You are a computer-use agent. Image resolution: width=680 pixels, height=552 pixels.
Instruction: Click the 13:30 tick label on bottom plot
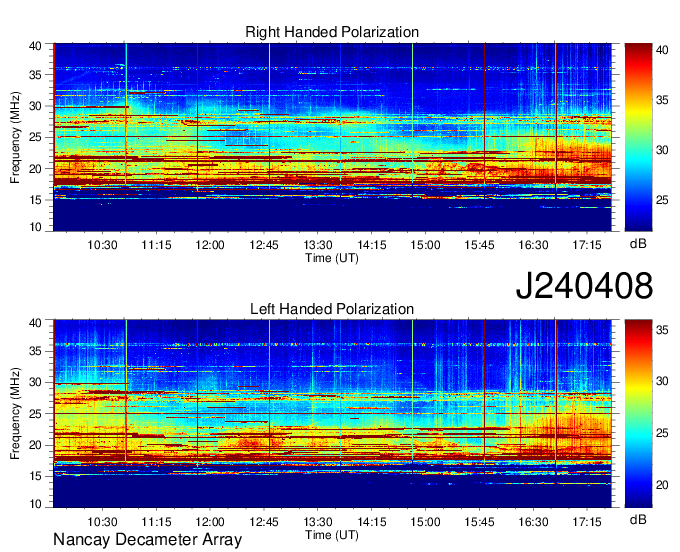click(x=318, y=522)
